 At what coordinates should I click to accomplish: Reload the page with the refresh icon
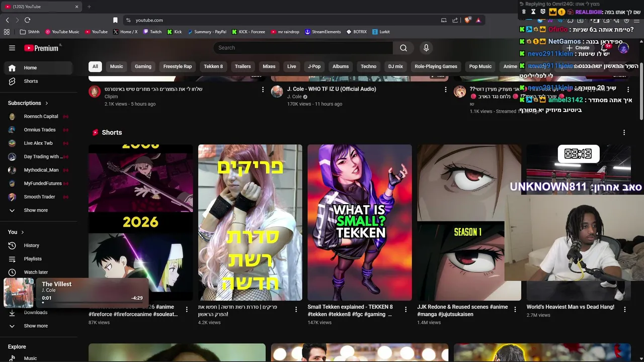[27, 20]
